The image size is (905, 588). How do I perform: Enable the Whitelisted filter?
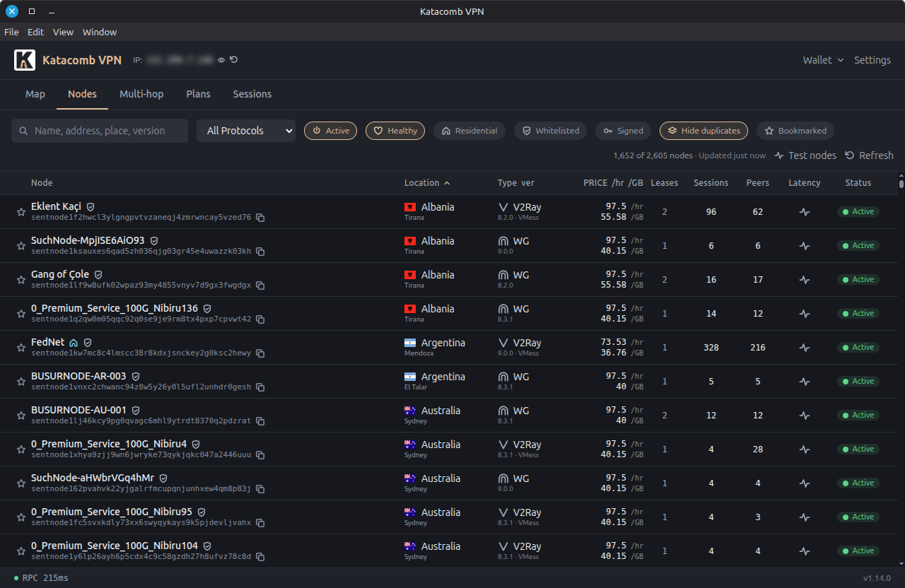pyautogui.click(x=550, y=131)
